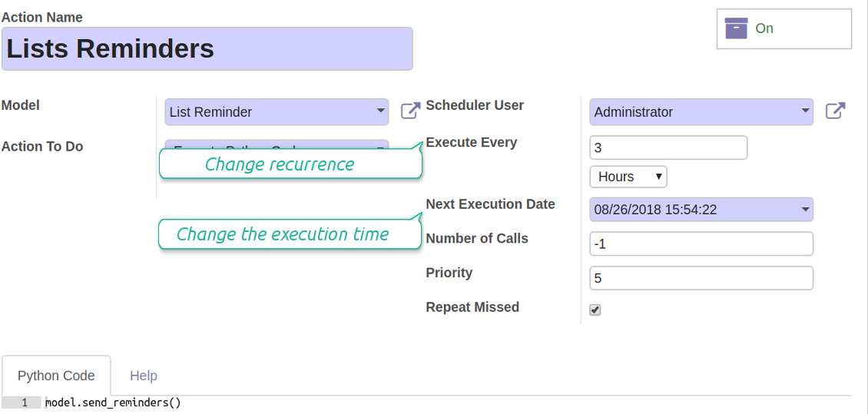Image resolution: width=868 pixels, height=414 pixels.
Task: Click the archive box icon
Action: 736,28
